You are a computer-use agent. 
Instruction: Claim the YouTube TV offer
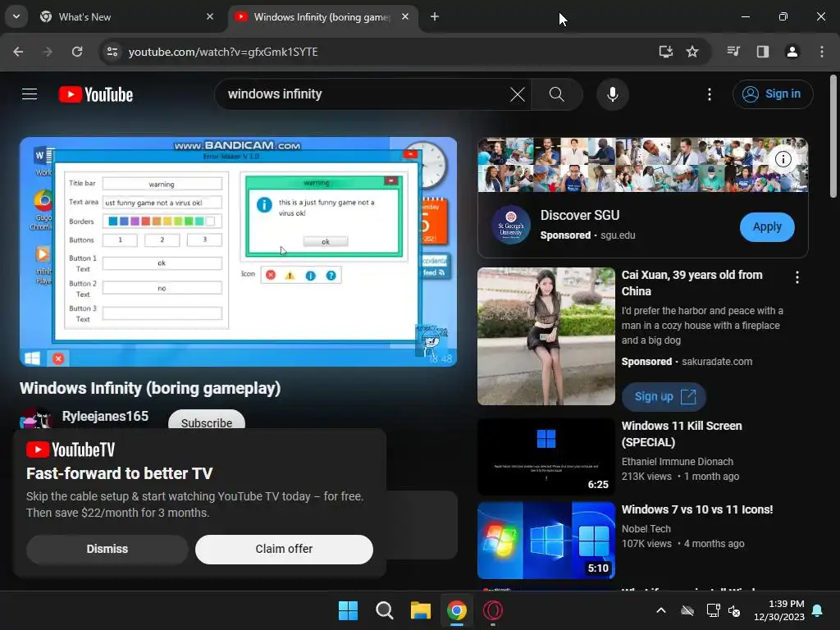pos(284,549)
